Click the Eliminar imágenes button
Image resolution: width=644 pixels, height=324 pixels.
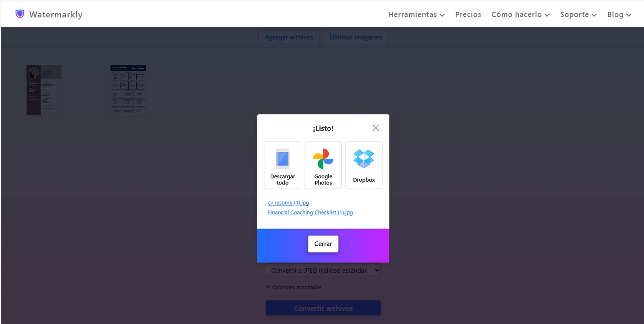point(355,37)
